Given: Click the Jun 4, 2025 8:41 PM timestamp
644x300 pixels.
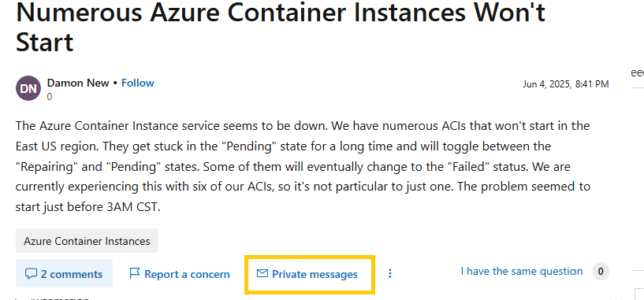Looking at the screenshot, I should [x=565, y=84].
